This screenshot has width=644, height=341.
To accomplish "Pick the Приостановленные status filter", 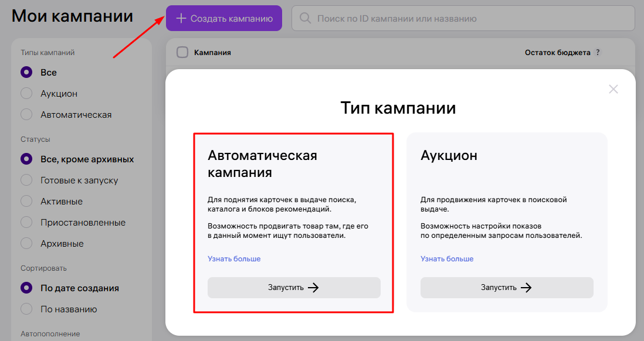I will pyautogui.click(x=26, y=223).
